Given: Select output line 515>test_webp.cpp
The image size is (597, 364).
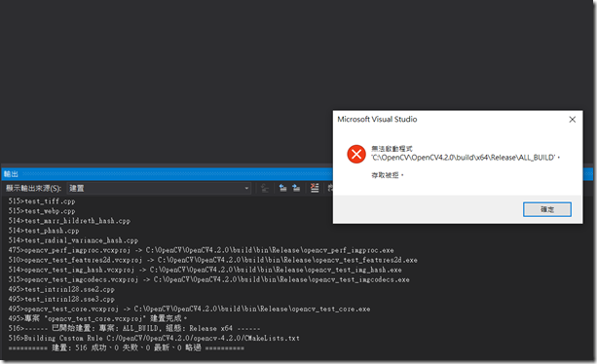Looking at the screenshot, I should pos(42,211).
